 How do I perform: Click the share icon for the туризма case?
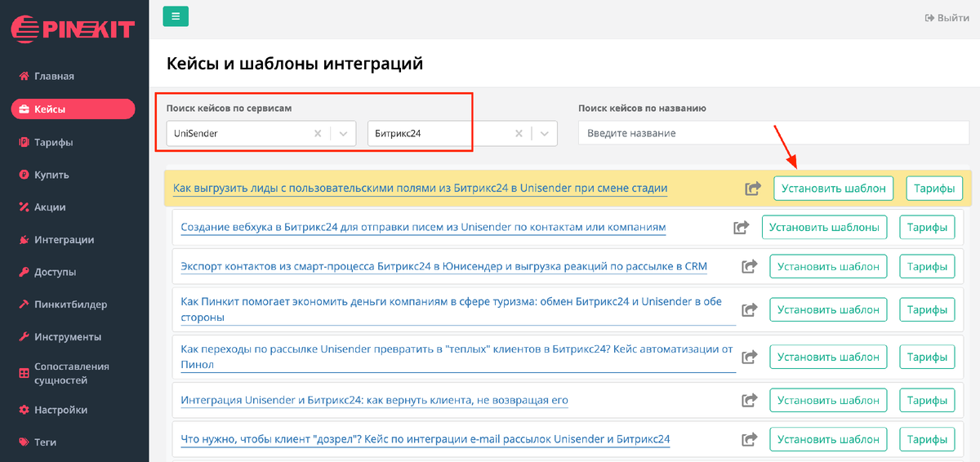pos(749,310)
